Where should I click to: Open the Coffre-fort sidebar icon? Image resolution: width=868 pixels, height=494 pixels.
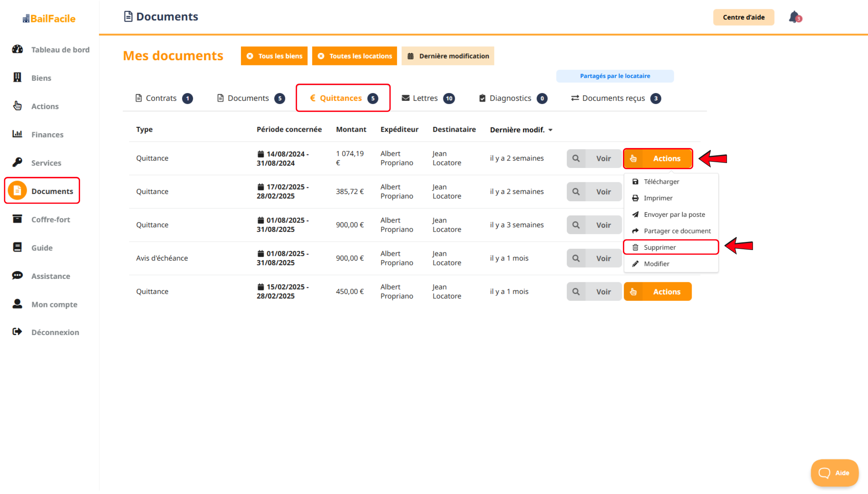pos(17,219)
